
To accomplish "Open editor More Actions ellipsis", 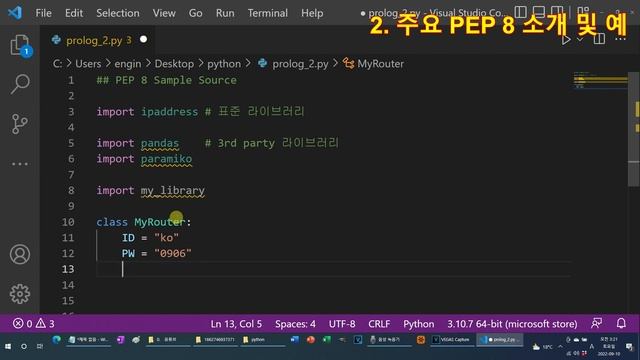I will tap(620, 39).
